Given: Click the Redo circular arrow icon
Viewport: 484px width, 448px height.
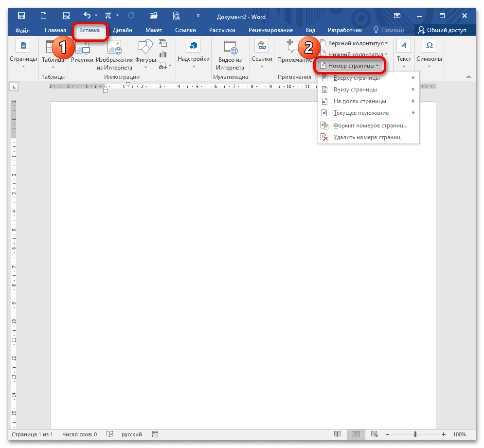Looking at the screenshot, I should coord(131,15).
